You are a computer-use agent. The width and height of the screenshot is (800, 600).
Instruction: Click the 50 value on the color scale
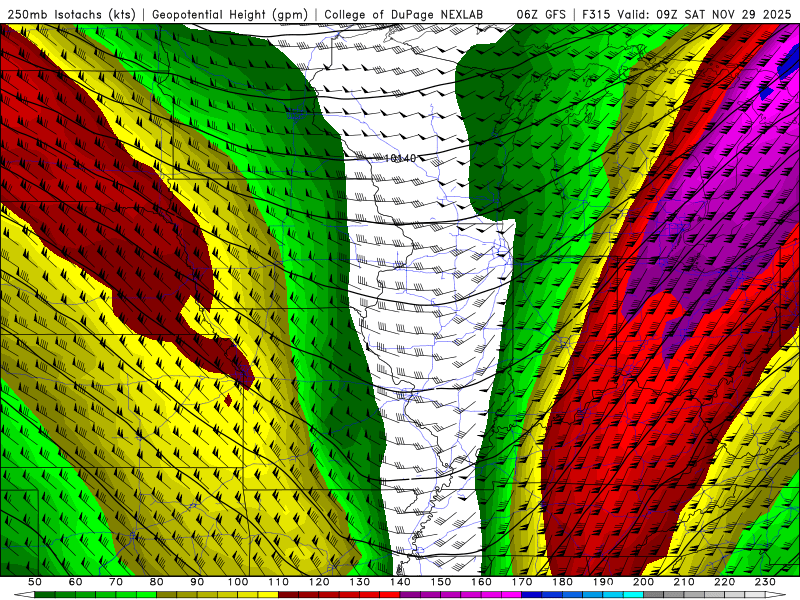[35, 582]
